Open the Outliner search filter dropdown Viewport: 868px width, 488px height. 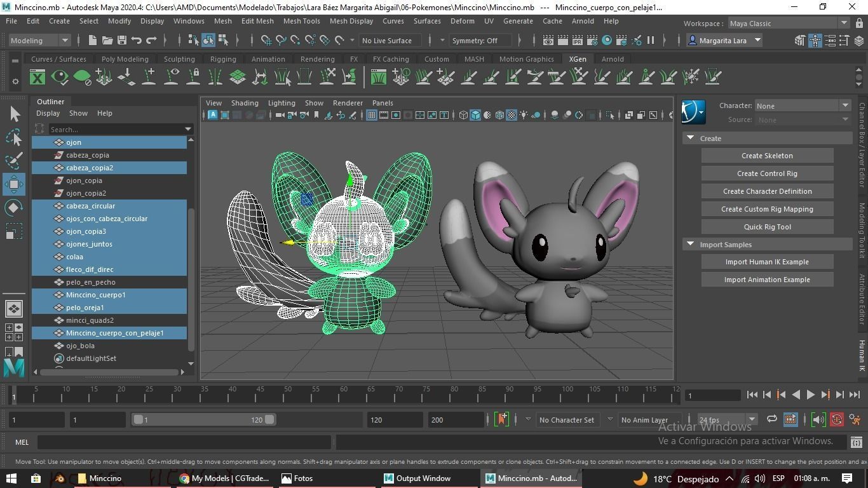(x=188, y=129)
